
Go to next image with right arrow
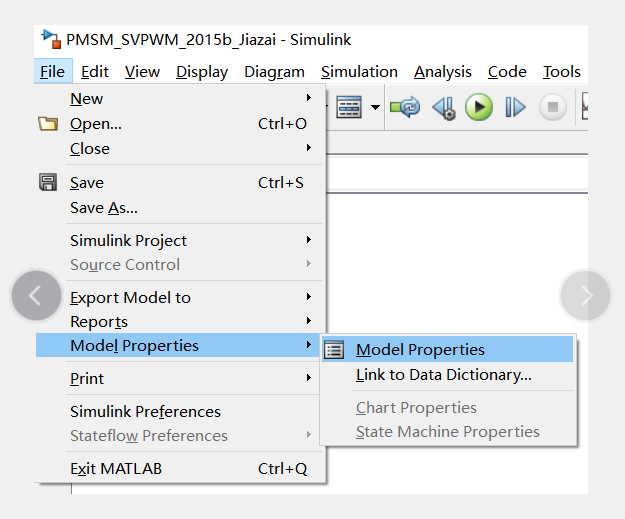click(586, 295)
